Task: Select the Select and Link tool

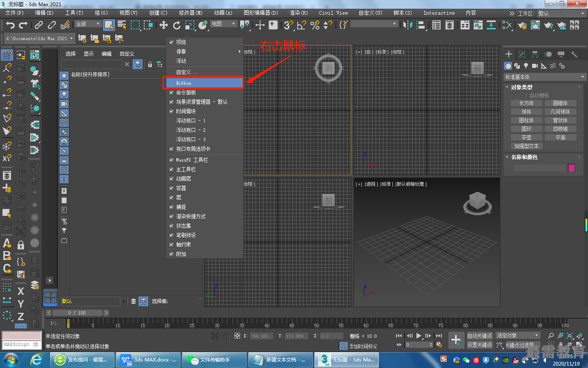Action: tap(39, 25)
